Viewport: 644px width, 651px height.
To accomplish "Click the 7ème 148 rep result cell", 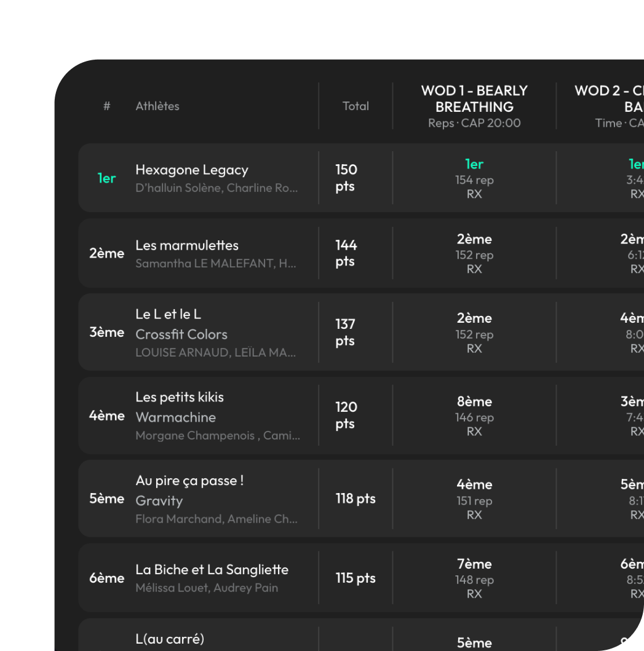I will point(474,578).
